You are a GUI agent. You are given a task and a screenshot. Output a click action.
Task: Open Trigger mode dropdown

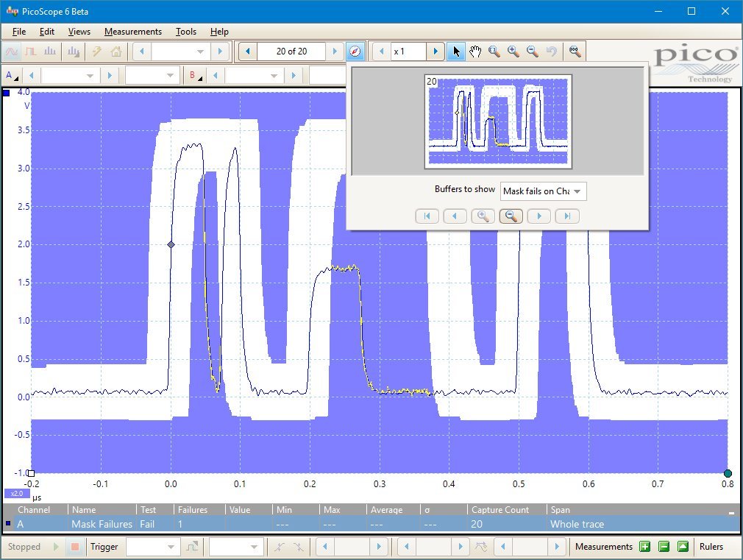[154, 547]
